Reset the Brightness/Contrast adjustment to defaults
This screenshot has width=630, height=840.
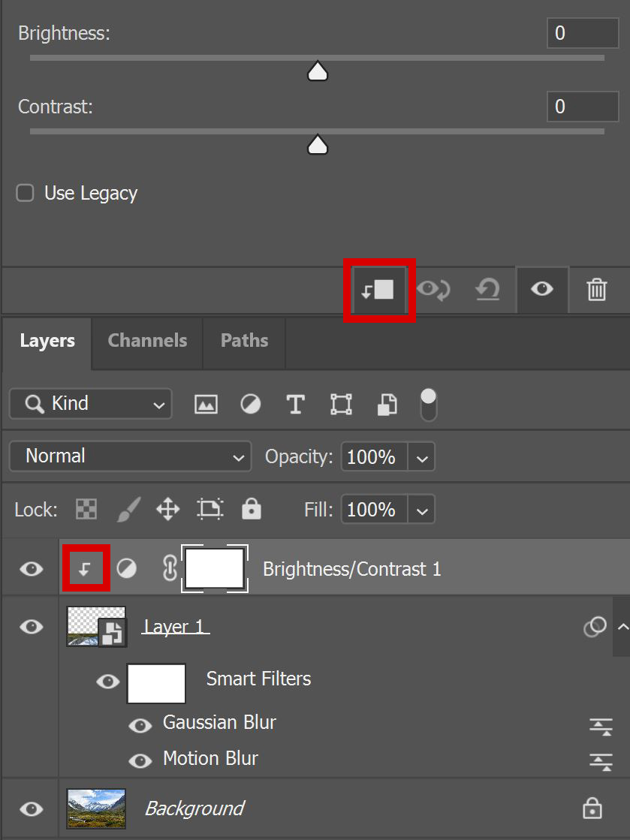click(x=487, y=290)
